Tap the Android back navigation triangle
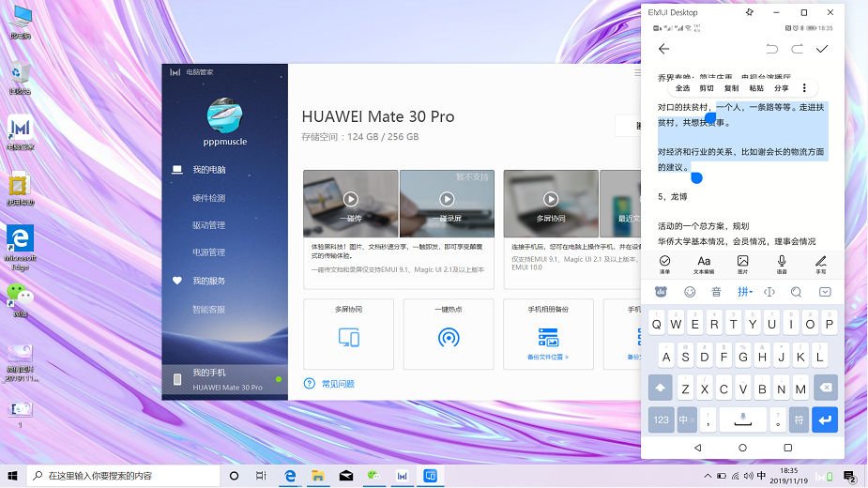This screenshot has height=488, width=868. coord(697,448)
